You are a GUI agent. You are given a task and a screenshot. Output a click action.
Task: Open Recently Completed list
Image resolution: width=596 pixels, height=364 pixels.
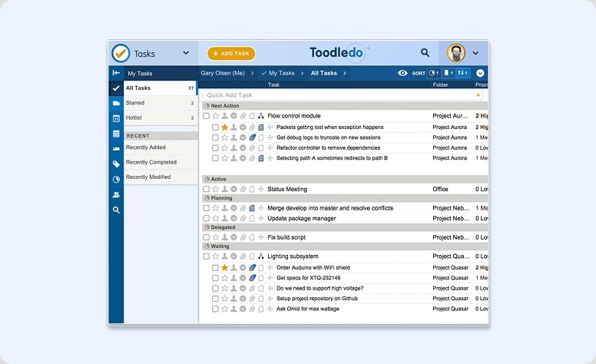160,162
